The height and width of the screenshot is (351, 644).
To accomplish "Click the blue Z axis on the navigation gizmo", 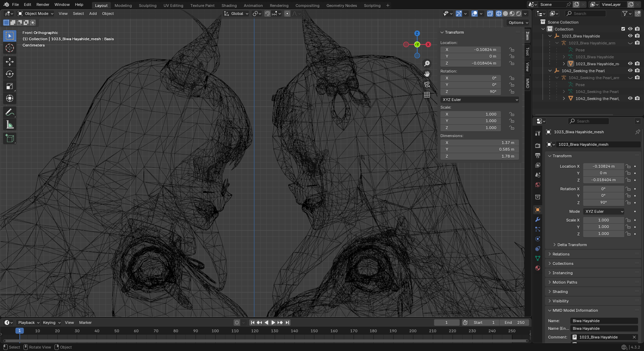I will pyautogui.click(x=417, y=33).
